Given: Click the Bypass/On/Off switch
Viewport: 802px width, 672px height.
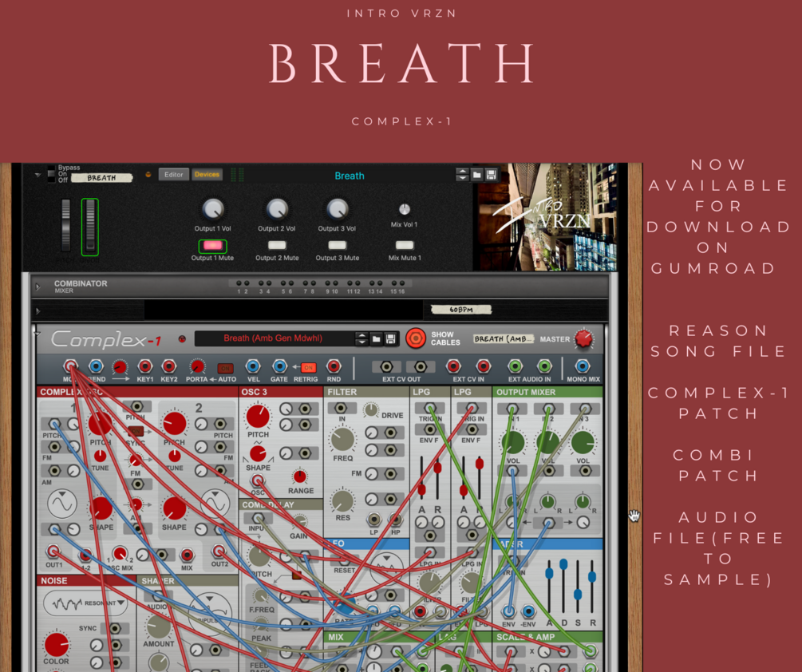Looking at the screenshot, I should tap(51, 174).
